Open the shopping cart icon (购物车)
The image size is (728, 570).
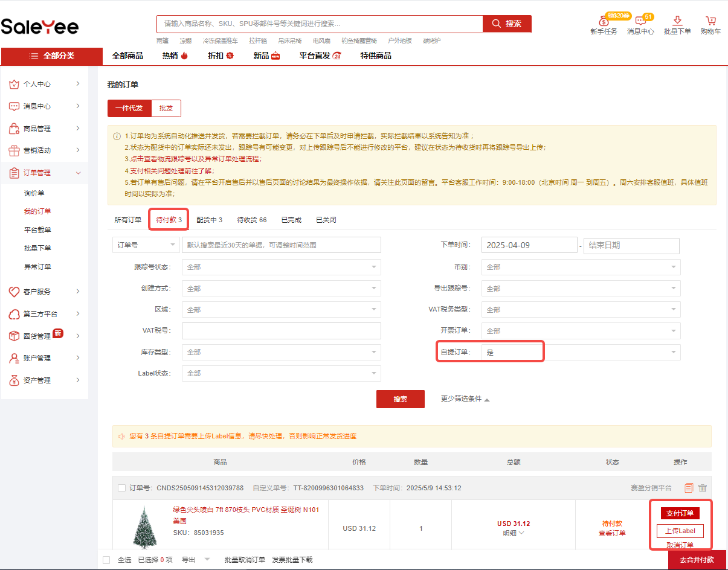(710, 22)
